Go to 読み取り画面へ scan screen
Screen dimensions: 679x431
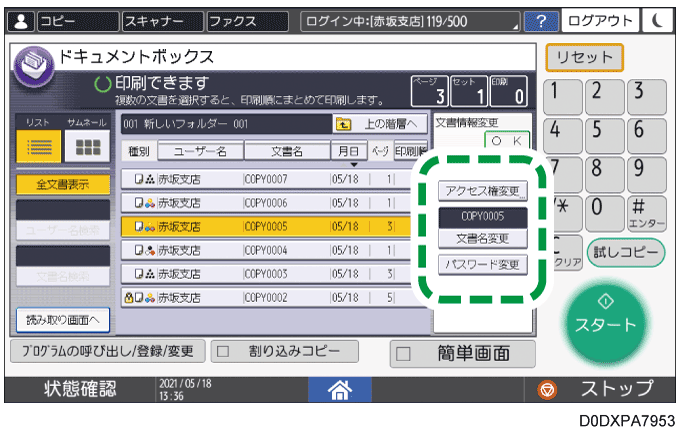click(63, 321)
